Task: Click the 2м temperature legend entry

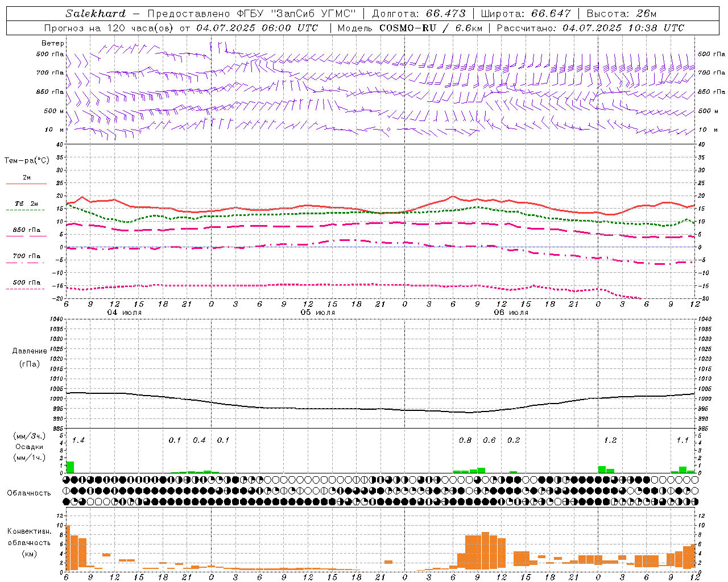Action: click(27, 177)
